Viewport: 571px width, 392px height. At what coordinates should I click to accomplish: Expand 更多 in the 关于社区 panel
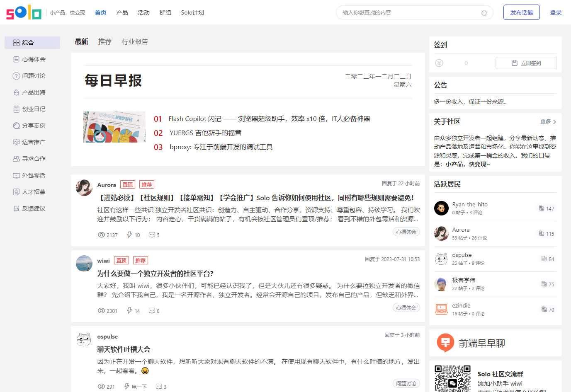(x=548, y=121)
